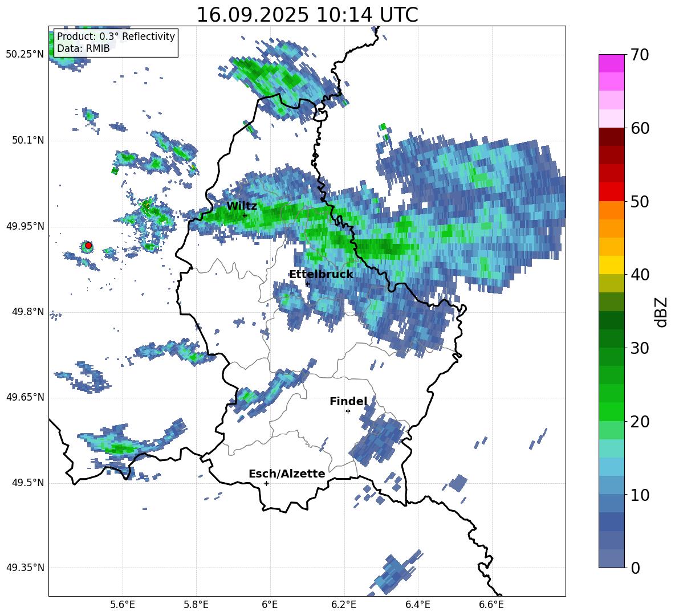Screen dimensions: 675x616
Task: Click the Wiltz city label
Action: pyautogui.click(x=242, y=206)
